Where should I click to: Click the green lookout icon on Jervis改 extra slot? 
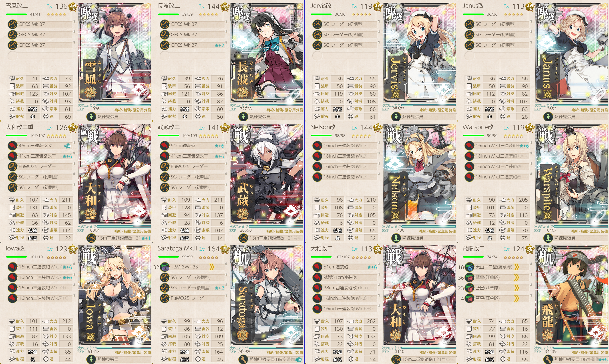396,117
